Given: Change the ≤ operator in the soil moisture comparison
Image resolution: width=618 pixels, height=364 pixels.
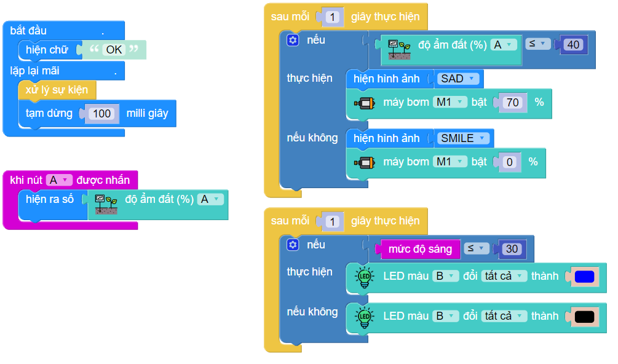Looking at the screenshot, I should tap(537, 44).
